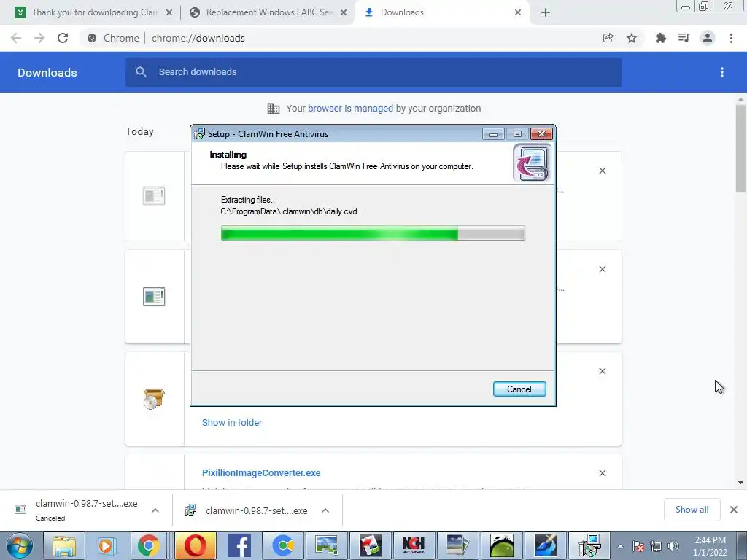Open Downloads page more actions menu
747x560 pixels.
pyautogui.click(x=722, y=72)
